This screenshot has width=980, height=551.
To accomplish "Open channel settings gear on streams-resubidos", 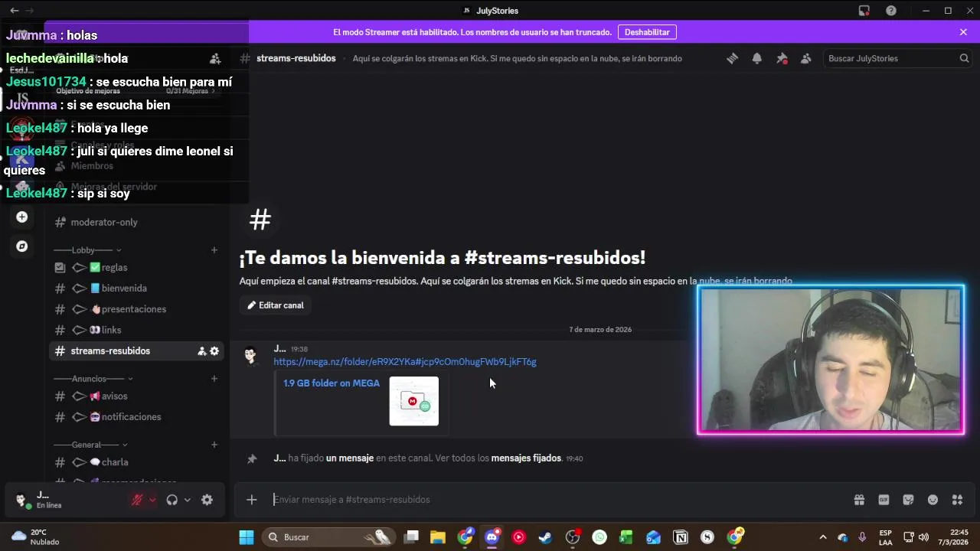I will pyautogui.click(x=214, y=351).
